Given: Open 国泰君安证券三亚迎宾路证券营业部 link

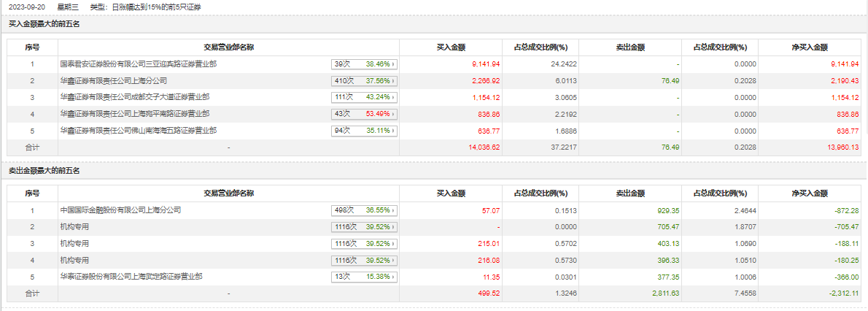Looking at the screenshot, I should tap(138, 64).
